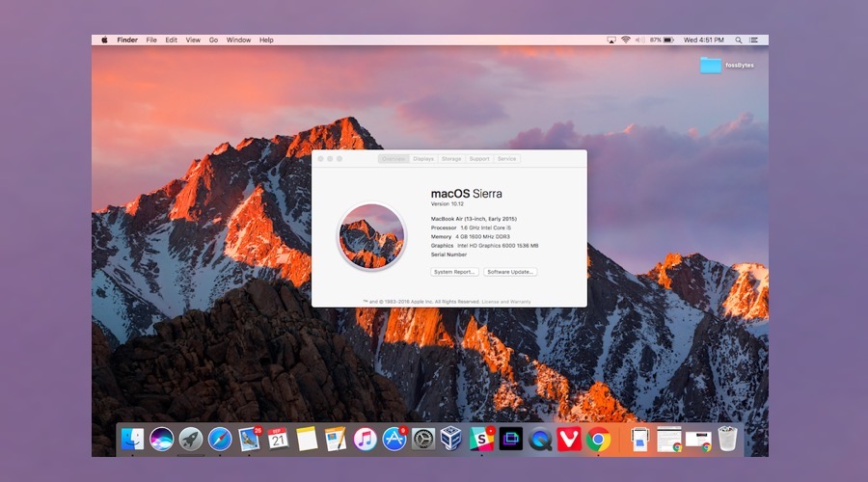
Task: Switch to the Displays tab
Action: 423,159
